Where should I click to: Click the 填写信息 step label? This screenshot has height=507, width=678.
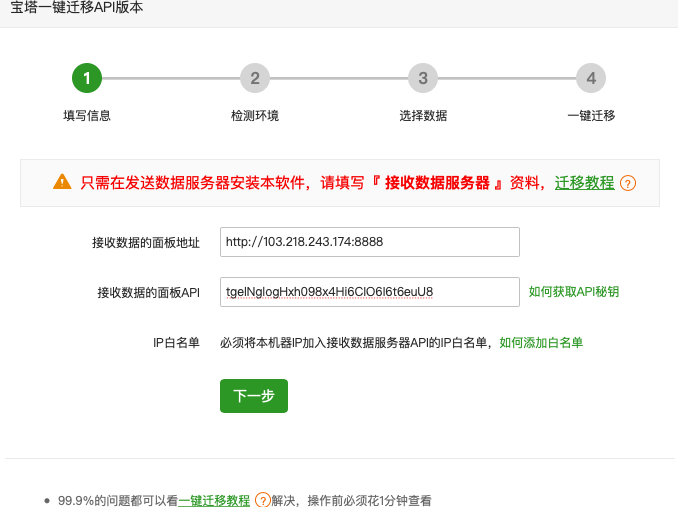point(87,115)
